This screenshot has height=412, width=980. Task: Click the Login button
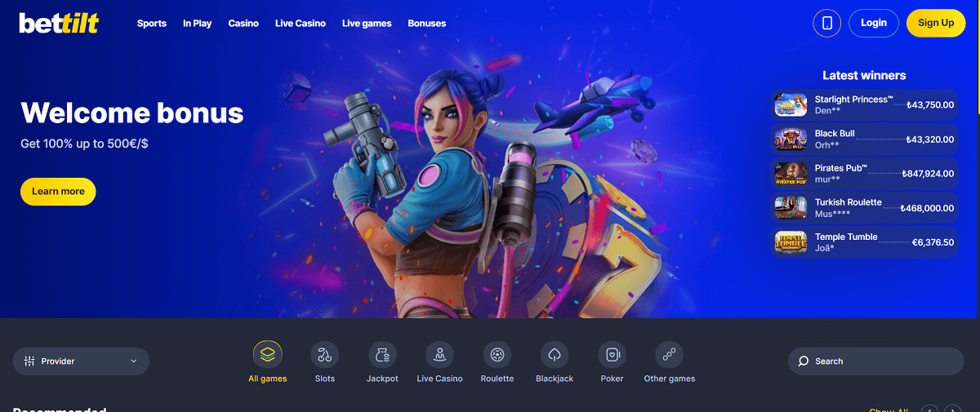click(874, 23)
